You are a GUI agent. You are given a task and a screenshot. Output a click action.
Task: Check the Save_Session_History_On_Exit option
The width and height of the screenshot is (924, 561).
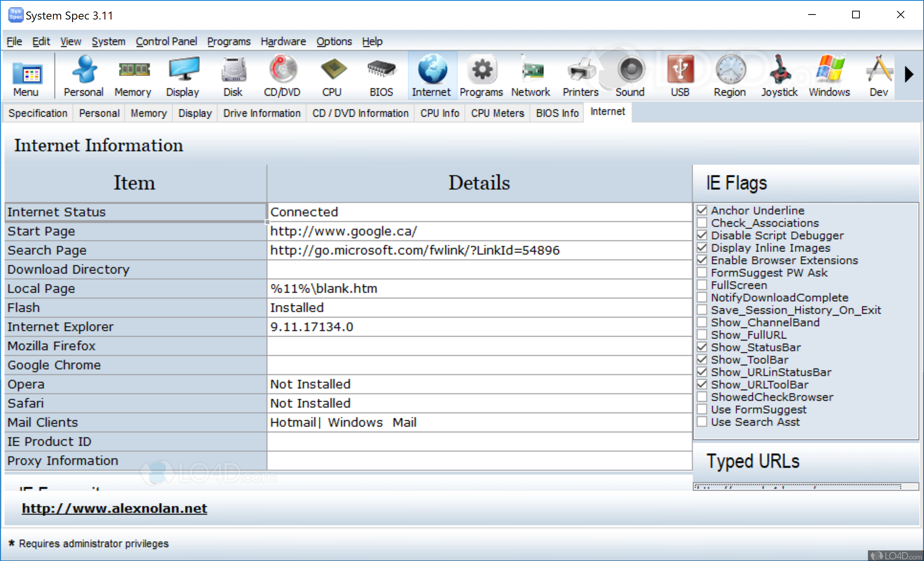tap(702, 309)
